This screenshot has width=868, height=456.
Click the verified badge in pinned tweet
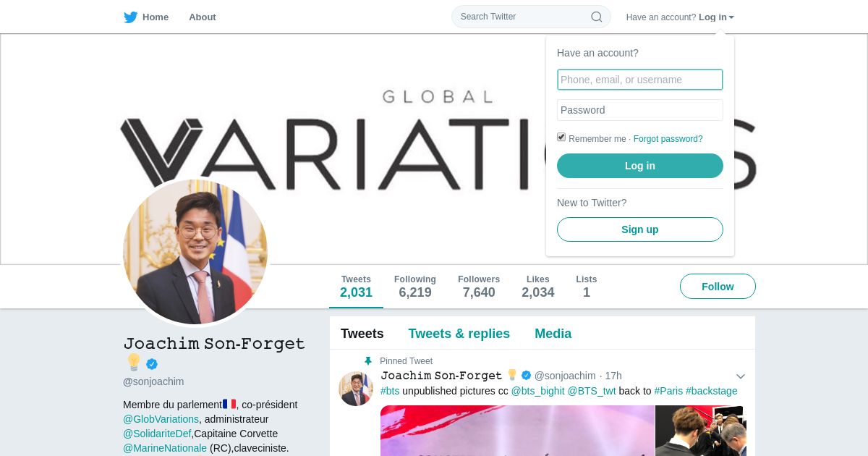tap(527, 375)
